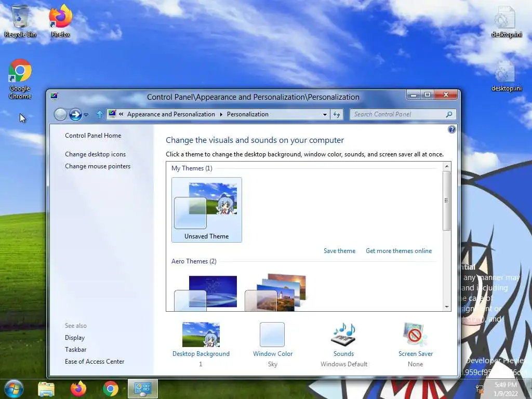
Task: Select the lower desktop.ini file icon
Action: 506,76
